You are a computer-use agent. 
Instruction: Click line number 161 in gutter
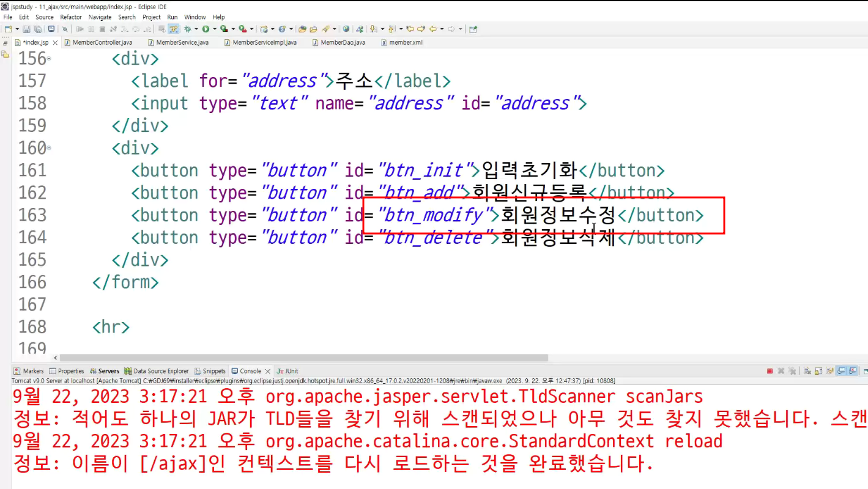pos(32,170)
